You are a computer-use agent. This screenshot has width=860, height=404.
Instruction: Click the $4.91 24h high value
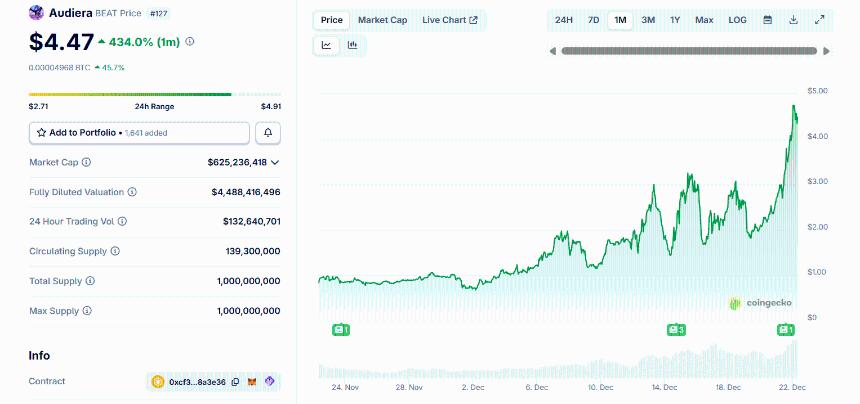click(x=271, y=106)
